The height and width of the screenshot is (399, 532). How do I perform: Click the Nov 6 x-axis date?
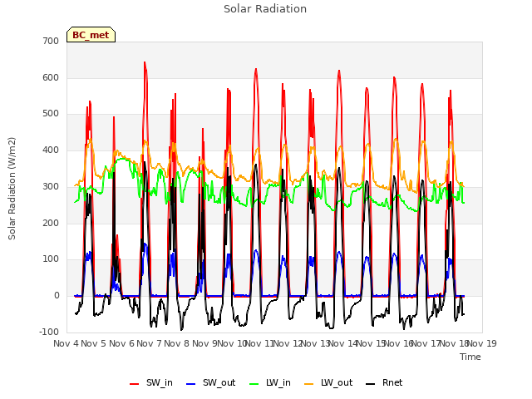pyautogui.click(x=122, y=343)
